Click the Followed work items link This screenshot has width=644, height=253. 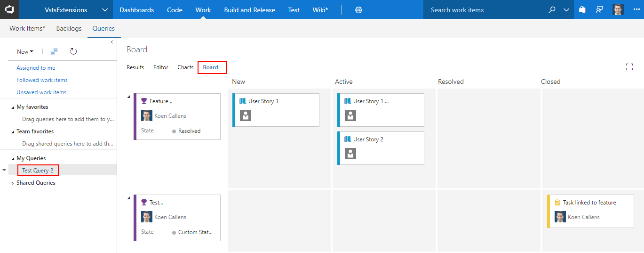pyautogui.click(x=42, y=80)
